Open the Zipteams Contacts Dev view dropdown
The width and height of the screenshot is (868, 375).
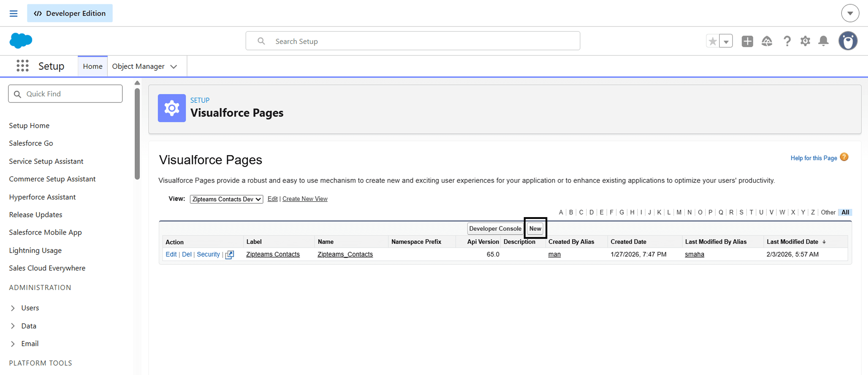226,199
